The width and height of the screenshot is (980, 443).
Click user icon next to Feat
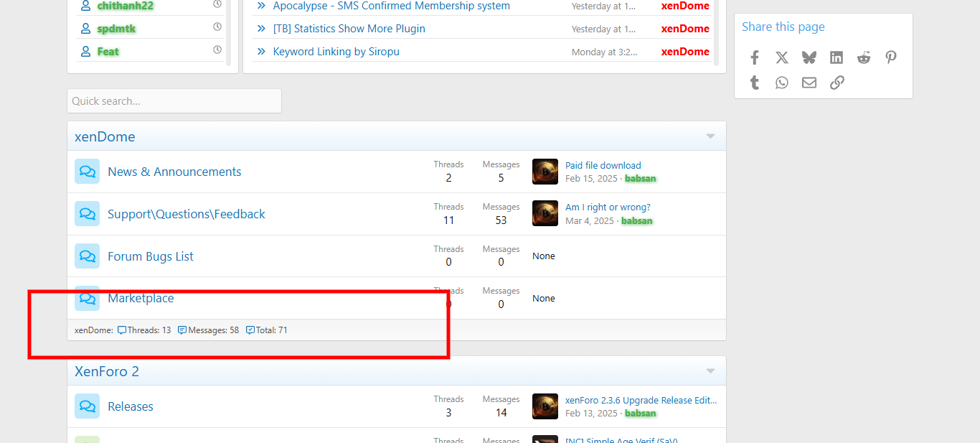(86, 52)
